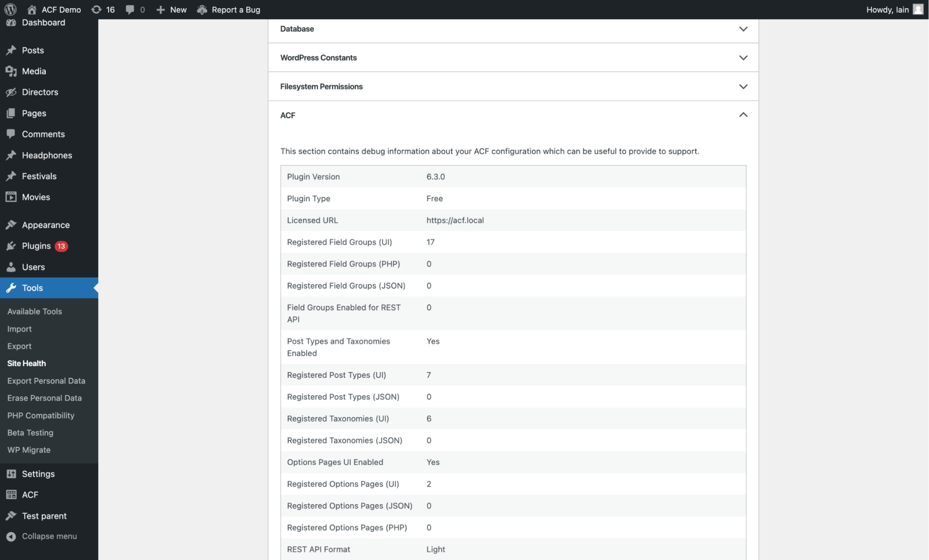Click the Tools wrench icon
The width and height of the screenshot is (929, 560).
pyautogui.click(x=12, y=288)
